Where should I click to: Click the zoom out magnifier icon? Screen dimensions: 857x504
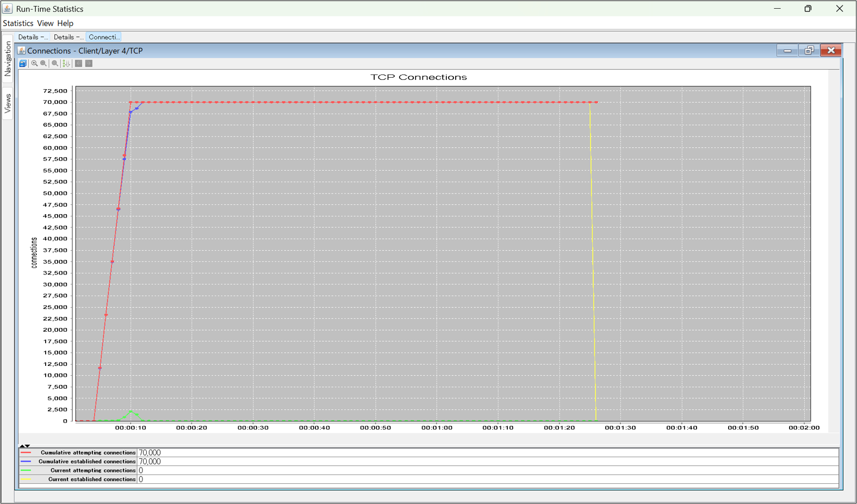tap(44, 64)
